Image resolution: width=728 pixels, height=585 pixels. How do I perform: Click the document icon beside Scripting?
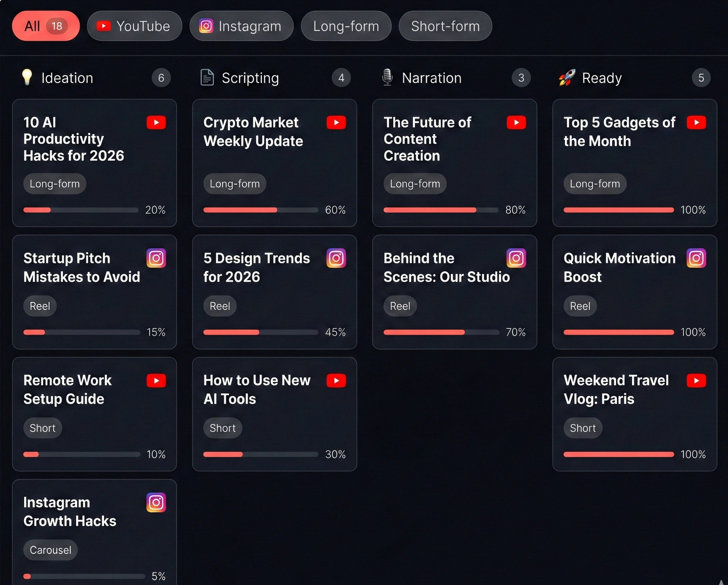[207, 78]
